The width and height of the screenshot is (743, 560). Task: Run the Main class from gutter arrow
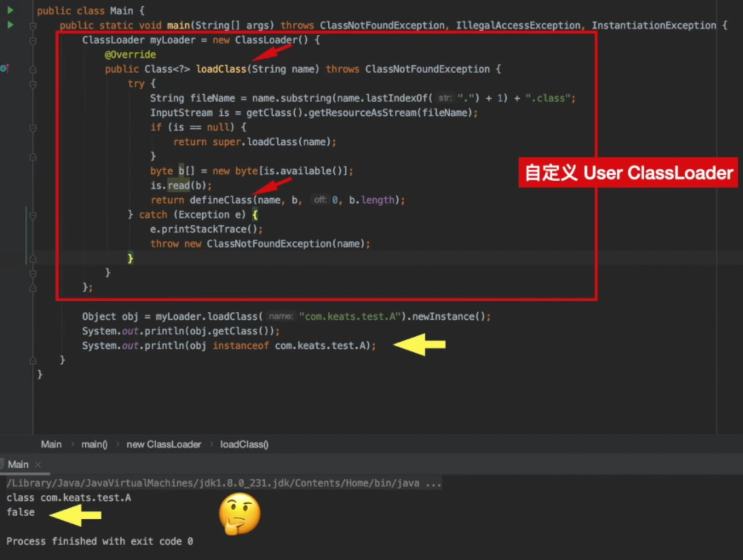pos(10,10)
